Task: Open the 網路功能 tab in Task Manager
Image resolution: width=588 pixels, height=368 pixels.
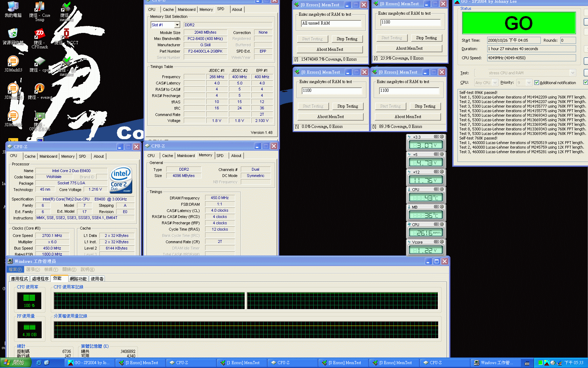Action: (78, 279)
